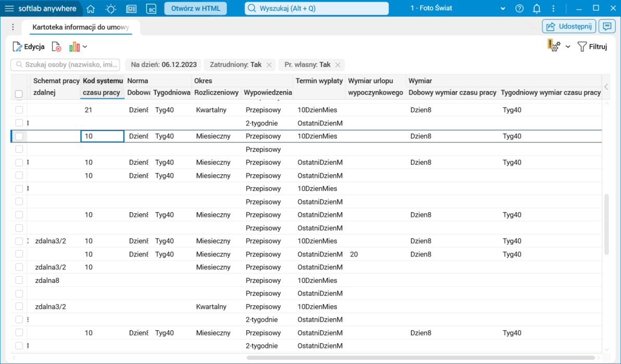The height and width of the screenshot is (364, 621).
Task: Check the row with code 21 Kwartalny
Action: [x=19, y=110]
